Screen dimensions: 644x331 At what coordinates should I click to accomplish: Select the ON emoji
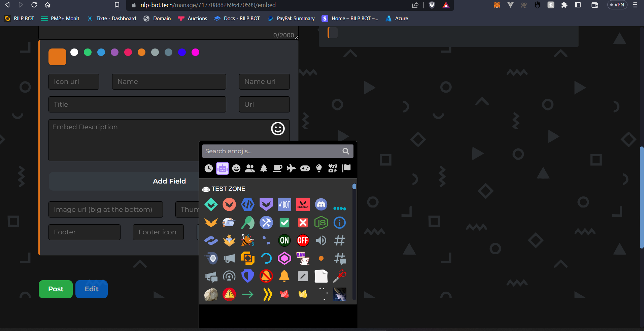point(284,240)
